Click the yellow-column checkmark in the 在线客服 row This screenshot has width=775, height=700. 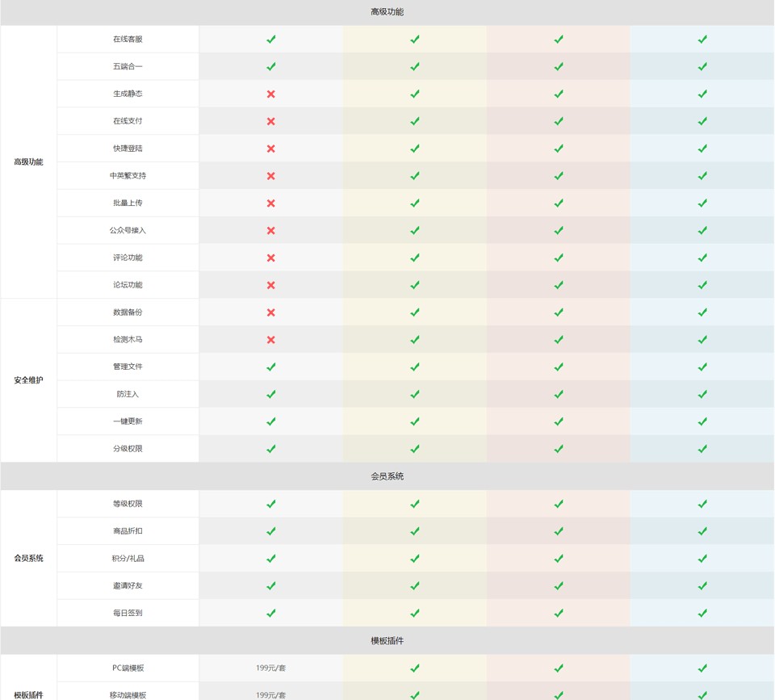[415, 39]
